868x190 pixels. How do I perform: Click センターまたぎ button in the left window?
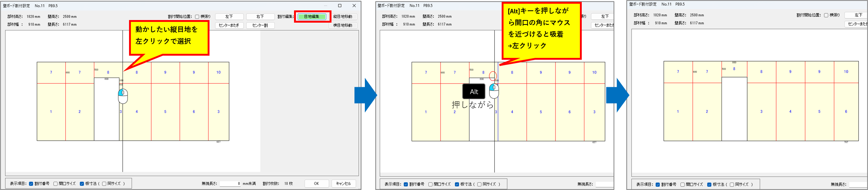click(229, 25)
